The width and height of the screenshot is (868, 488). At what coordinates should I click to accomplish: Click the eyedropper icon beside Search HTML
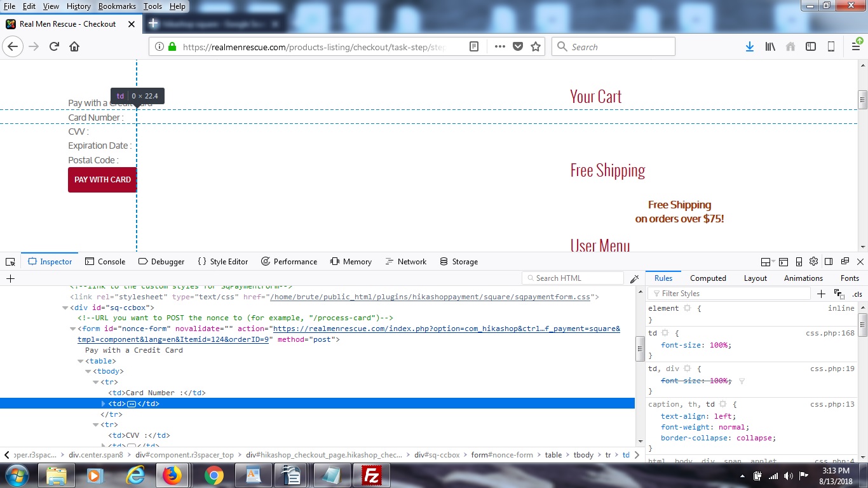click(x=634, y=279)
